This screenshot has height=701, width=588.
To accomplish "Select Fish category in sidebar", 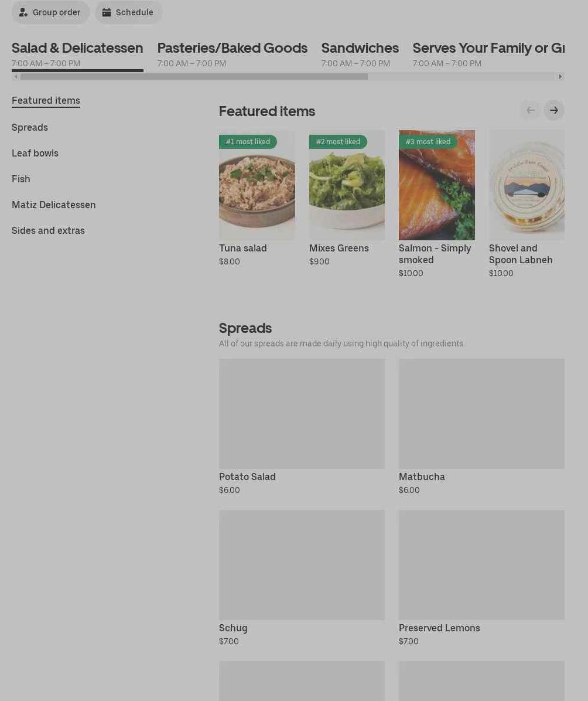I will (x=21, y=179).
